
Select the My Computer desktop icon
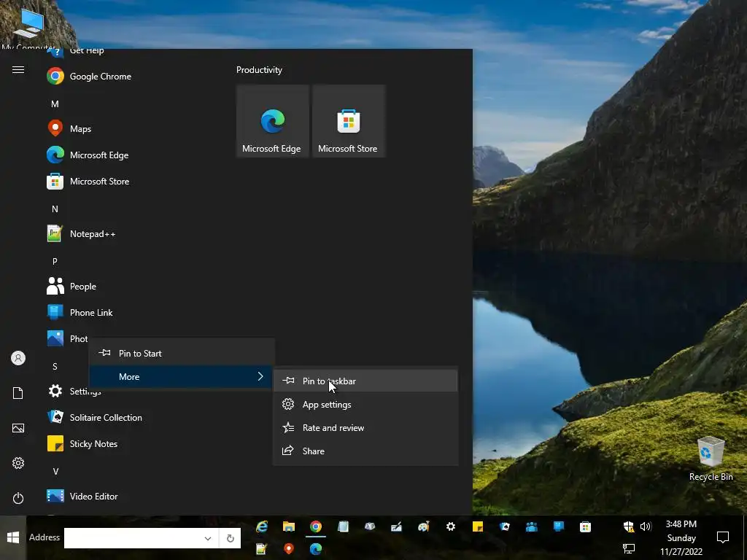click(28, 28)
